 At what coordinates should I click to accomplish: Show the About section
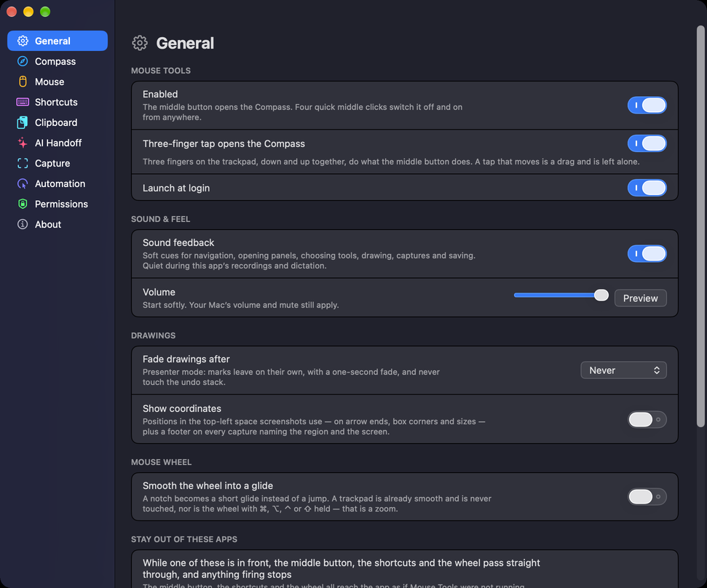click(58, 224)
